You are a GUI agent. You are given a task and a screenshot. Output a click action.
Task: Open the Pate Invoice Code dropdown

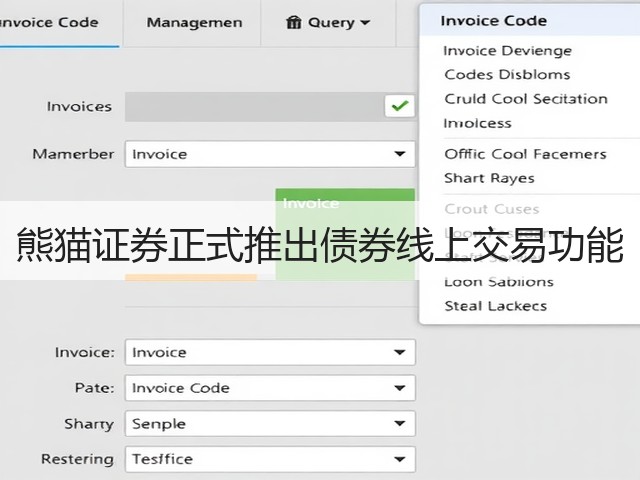(x=270, y=388)
